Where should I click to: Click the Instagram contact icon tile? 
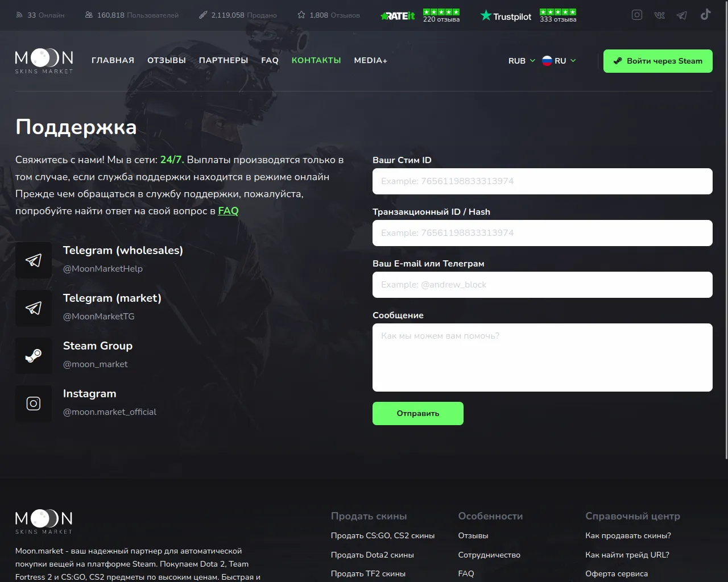(34, 404)
